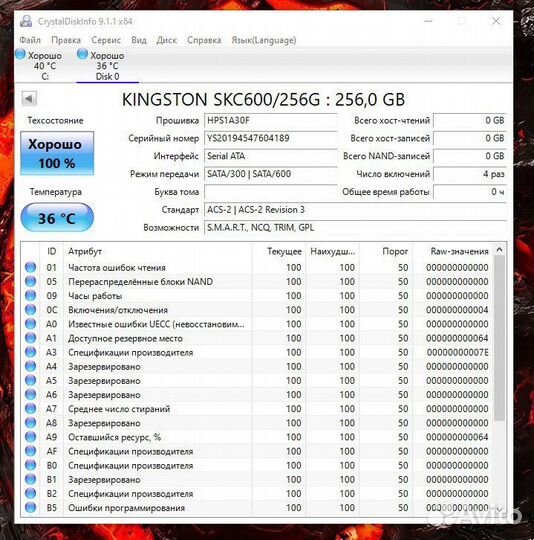Viewport: 534px width, 540px height.
Task: Click status orb for Частота ошибок чтения row
Action: point(31,267)
